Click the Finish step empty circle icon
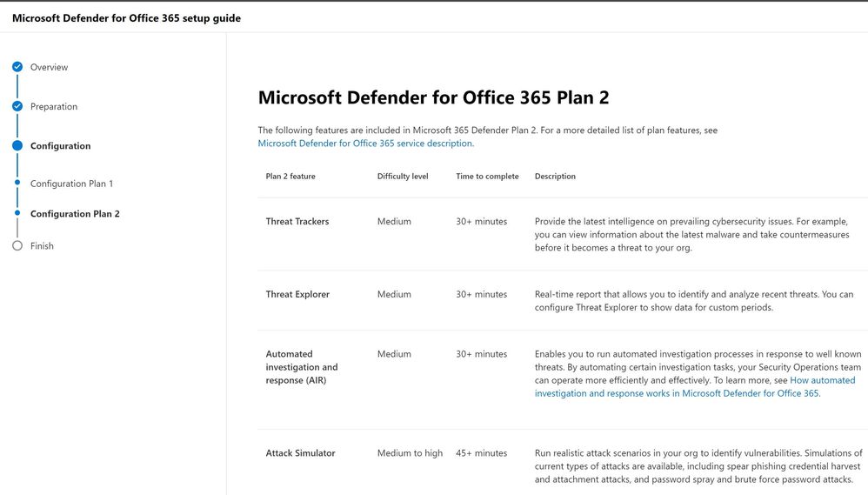 click(17, 246)
